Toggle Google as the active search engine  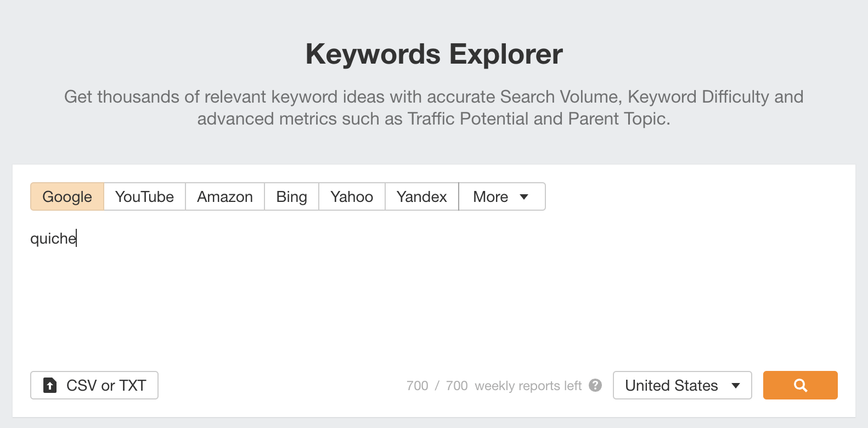pos(66,196)
